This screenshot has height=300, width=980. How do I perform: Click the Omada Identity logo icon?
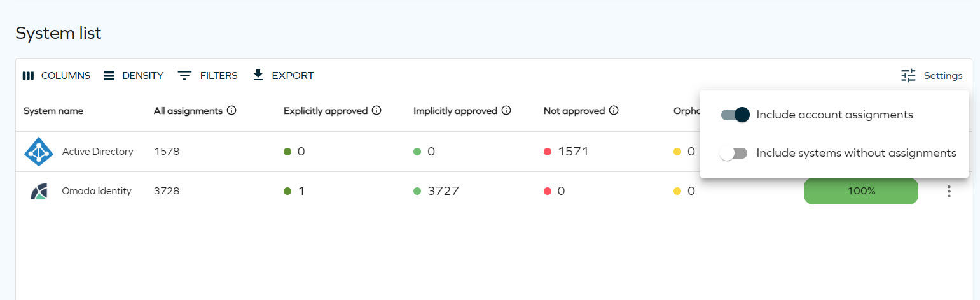click(39, 191)
